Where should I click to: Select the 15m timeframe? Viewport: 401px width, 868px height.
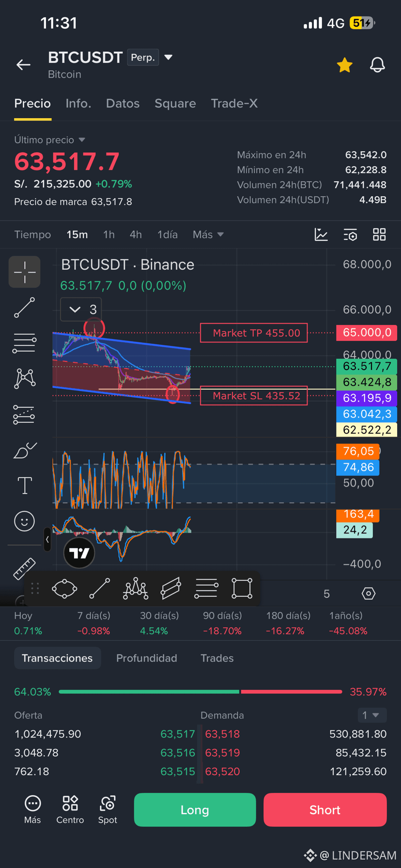[x=77, y=234]
